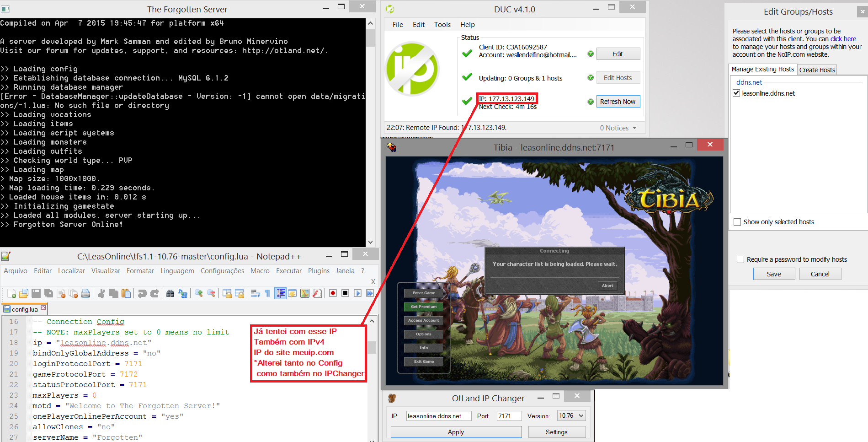Click Save icon in Notepad++ toolbar
The height and width of the screenshot is (442, 868).
pos(36,293)
